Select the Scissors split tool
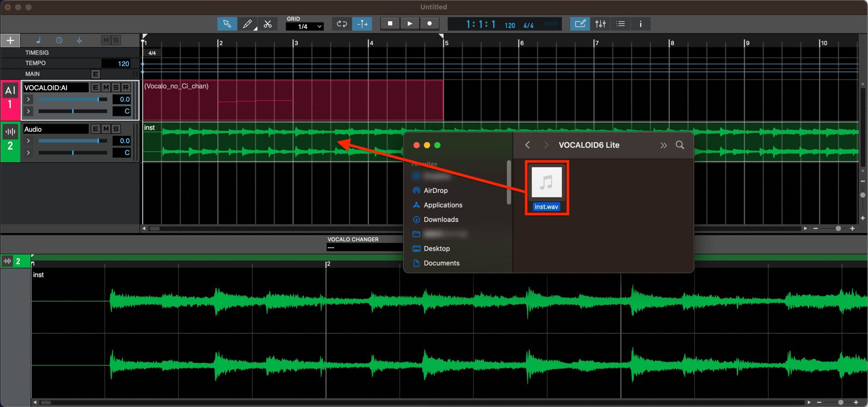Image resolution: width=868 pixels, height=407 pixels. 268,24
